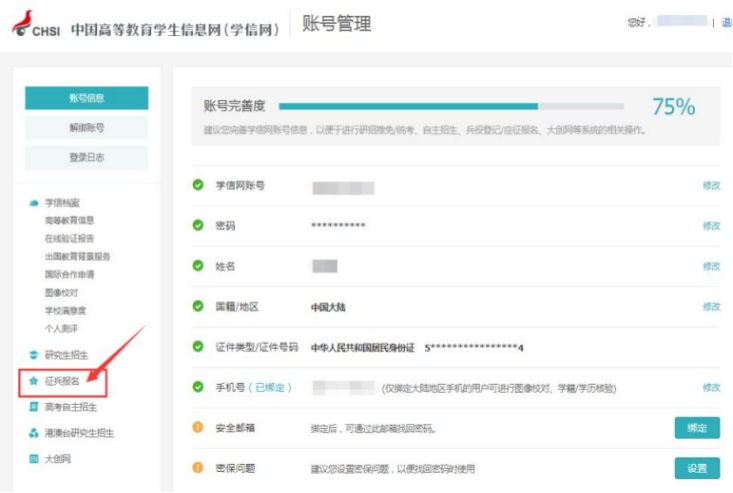The width and height of the screenshot is (733, 493).
Task: Click the green check beside 手机号
Action: (x=198, y=387)
